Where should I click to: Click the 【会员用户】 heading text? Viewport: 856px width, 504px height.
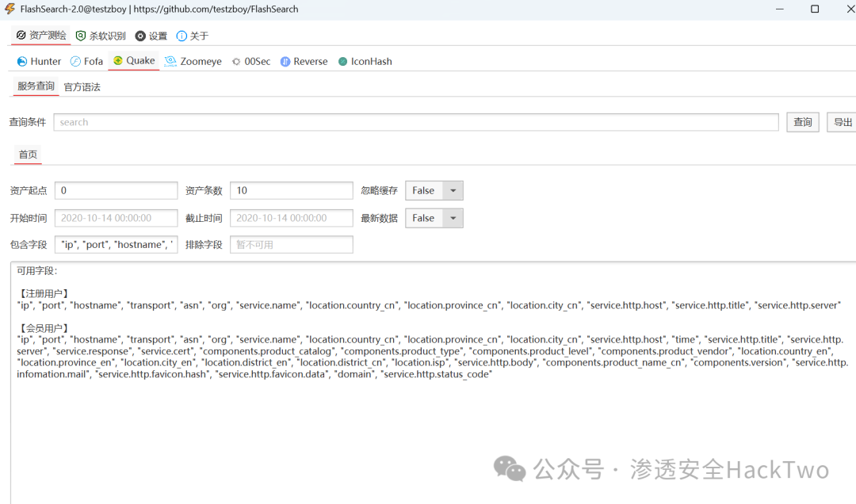(x=44, y=328)
